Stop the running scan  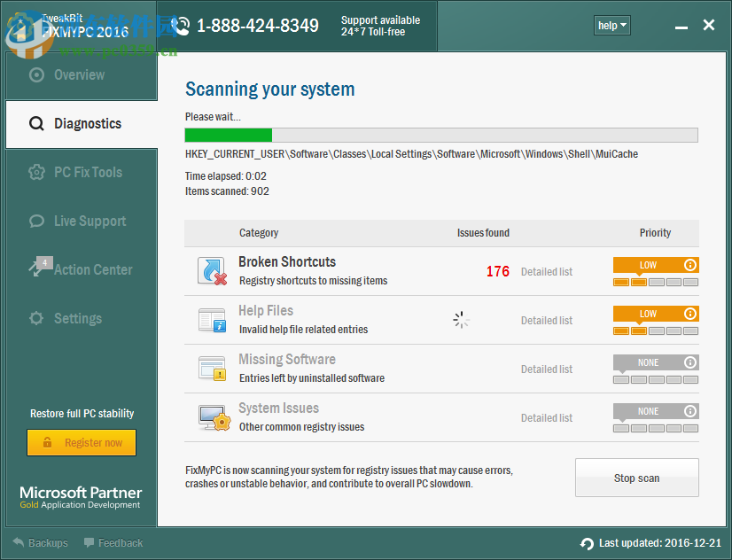tap(637, 478)
